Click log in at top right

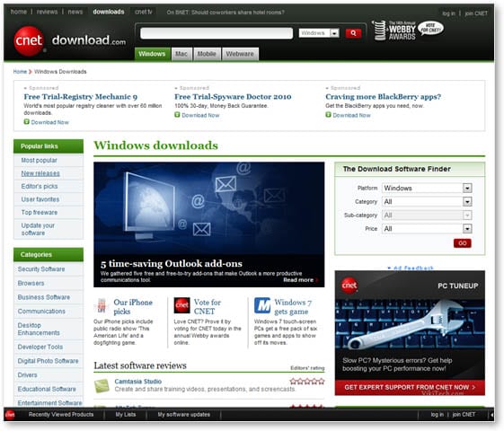(x=448, y=13)
